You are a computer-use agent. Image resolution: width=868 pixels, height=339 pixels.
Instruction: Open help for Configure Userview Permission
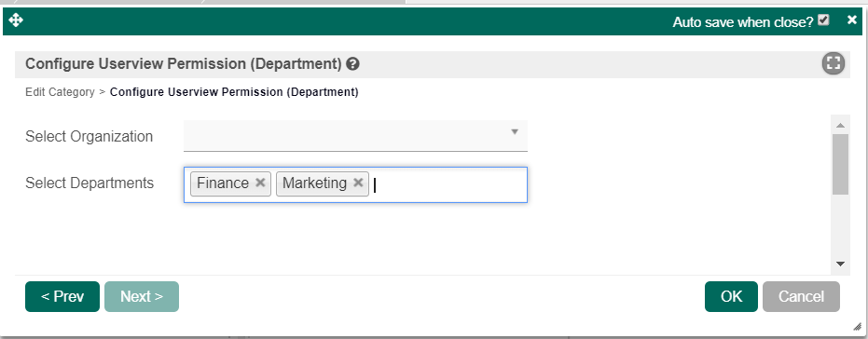352,64
